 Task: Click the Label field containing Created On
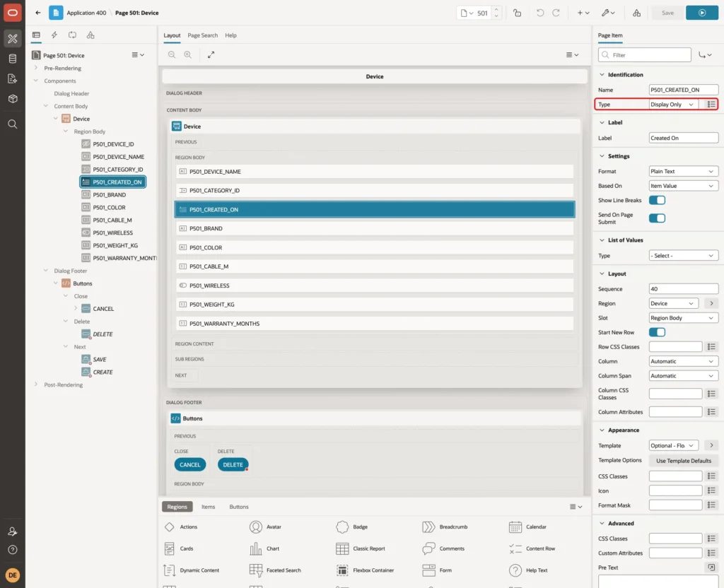coord(684,138)
